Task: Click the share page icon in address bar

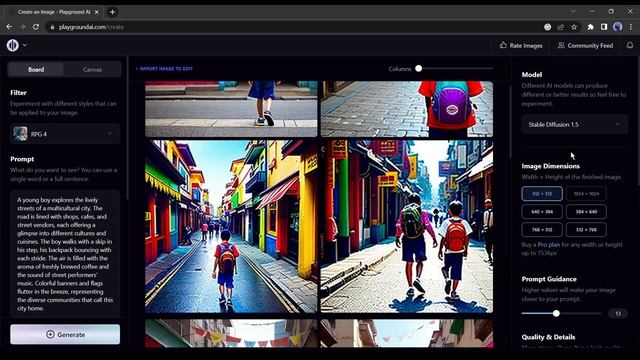Action: 561,27
